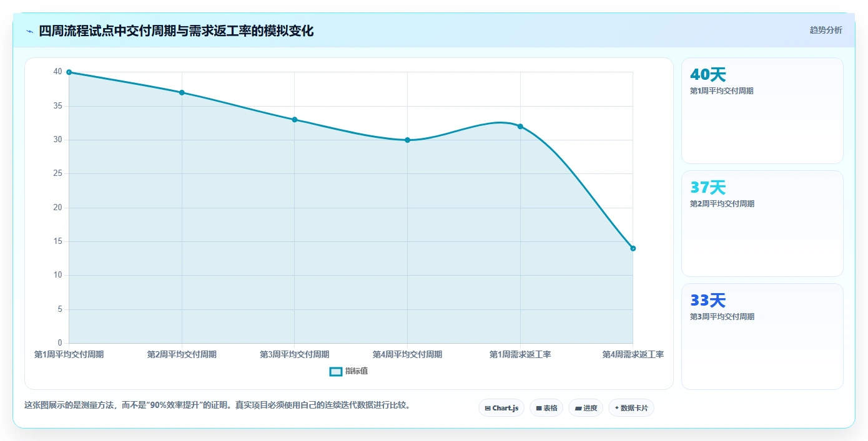Image resolution: width=868 pixels, height=441 pixels.
Task: Click the 第2周平均交付周期 caption under 37天
Action: (x=722, y=204)
